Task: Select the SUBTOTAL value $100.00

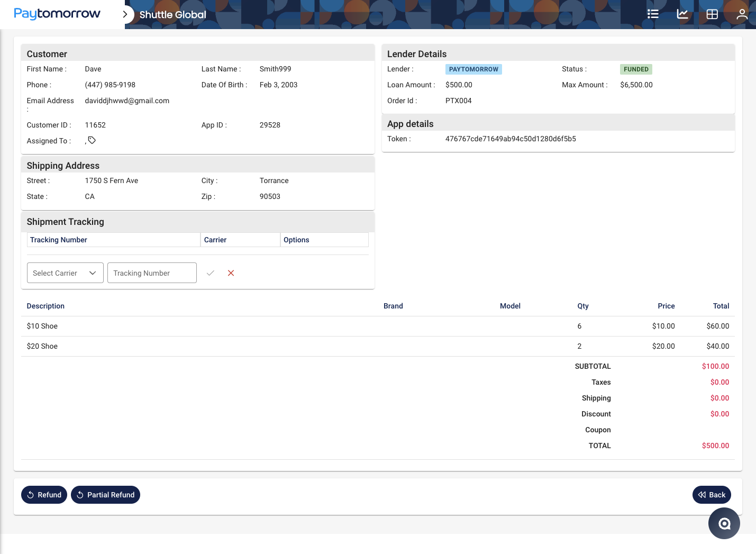Action: pos(715,366)
